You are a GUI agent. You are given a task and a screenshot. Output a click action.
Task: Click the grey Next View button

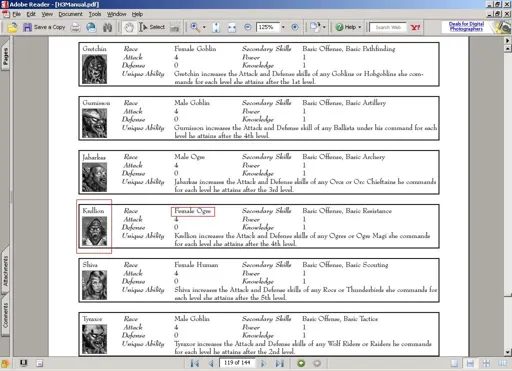pos(317,363)
